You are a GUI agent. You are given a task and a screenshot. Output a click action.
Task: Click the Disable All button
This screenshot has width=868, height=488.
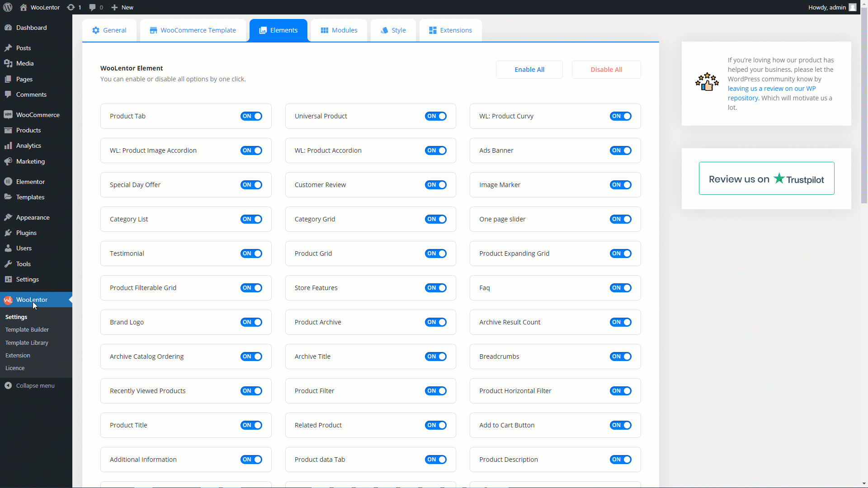click(x=606, y=69)
